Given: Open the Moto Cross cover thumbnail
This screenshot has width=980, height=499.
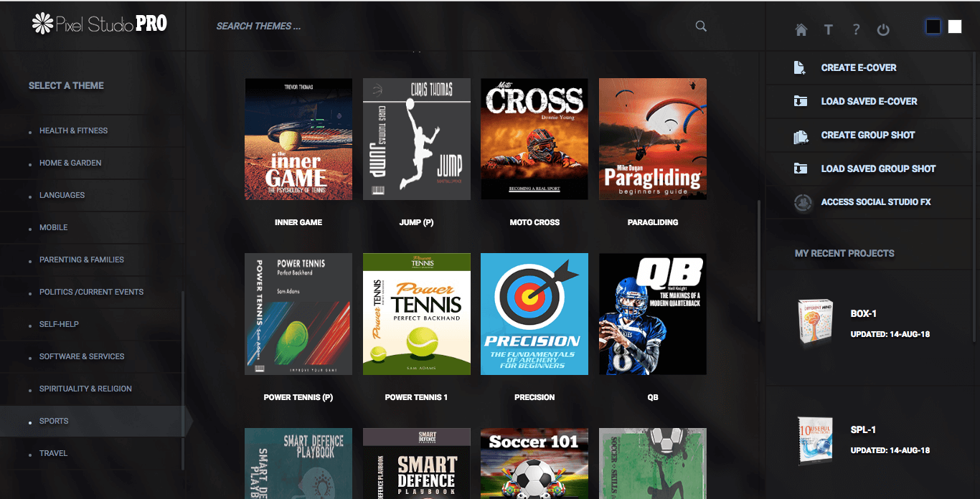Looking at the screenshot, I should (534, 139).
